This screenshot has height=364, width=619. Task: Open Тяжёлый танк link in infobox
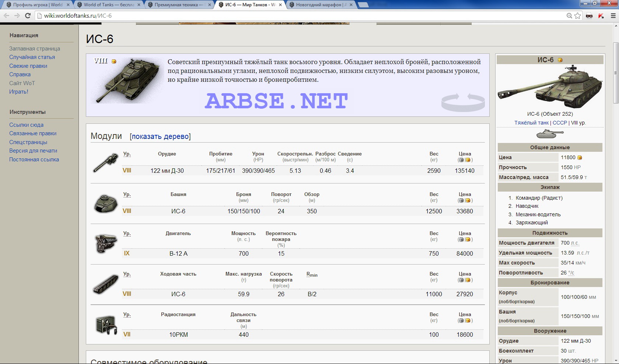point(532,123)
